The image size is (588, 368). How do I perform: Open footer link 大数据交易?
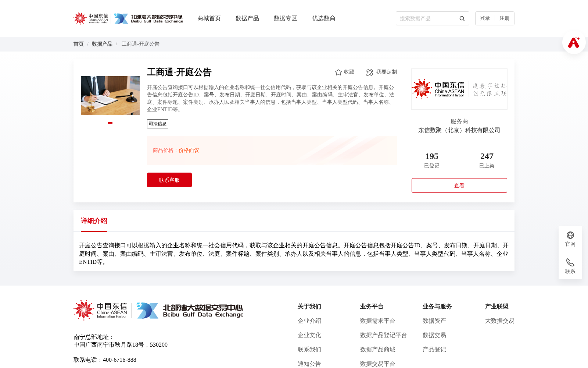pyautogui.click(x=500, y=321)
